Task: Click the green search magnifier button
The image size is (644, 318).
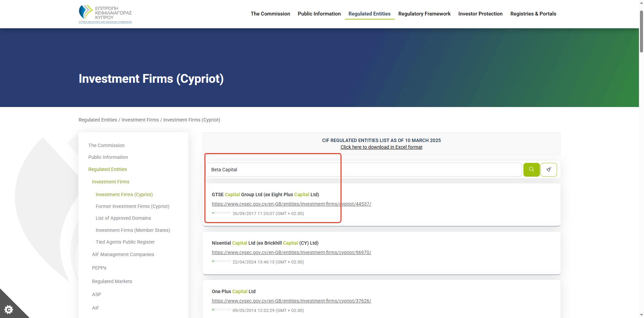Action: point(531,170)
